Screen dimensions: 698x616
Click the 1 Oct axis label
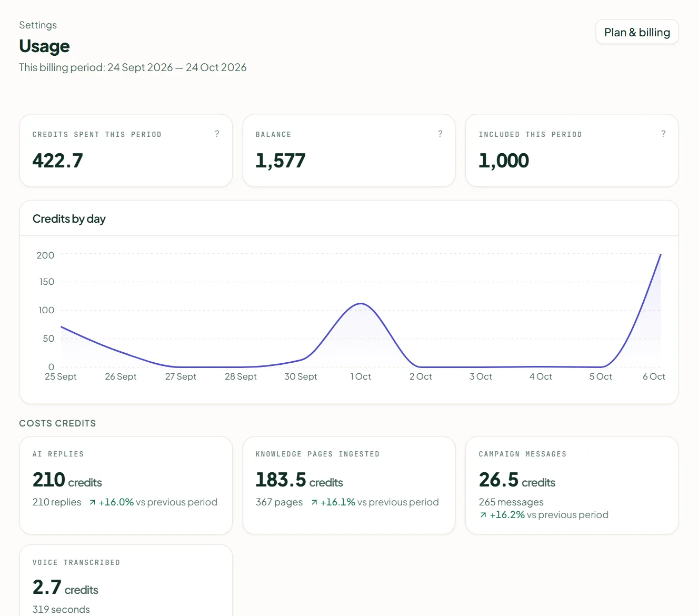pyautogui.click(x=361, y=376)
